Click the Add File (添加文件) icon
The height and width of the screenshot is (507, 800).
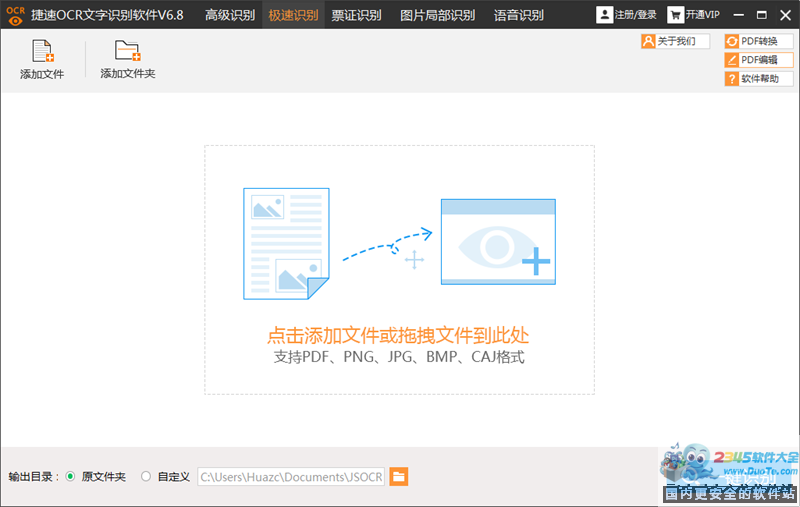(42, 52)
